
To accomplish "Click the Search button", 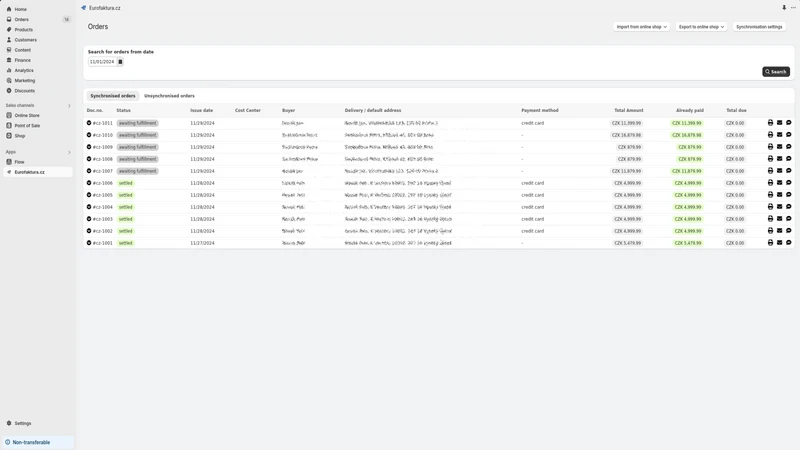I will tap(776, 72).
